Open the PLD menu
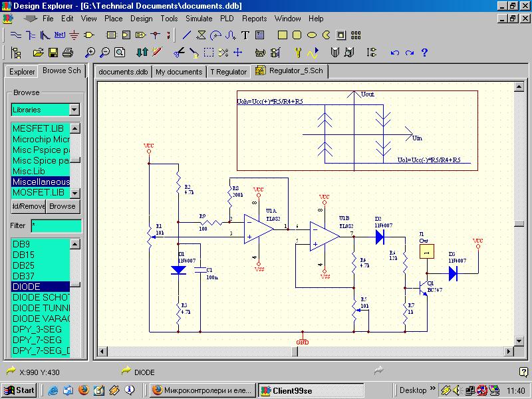 click(x=227, y=19)
